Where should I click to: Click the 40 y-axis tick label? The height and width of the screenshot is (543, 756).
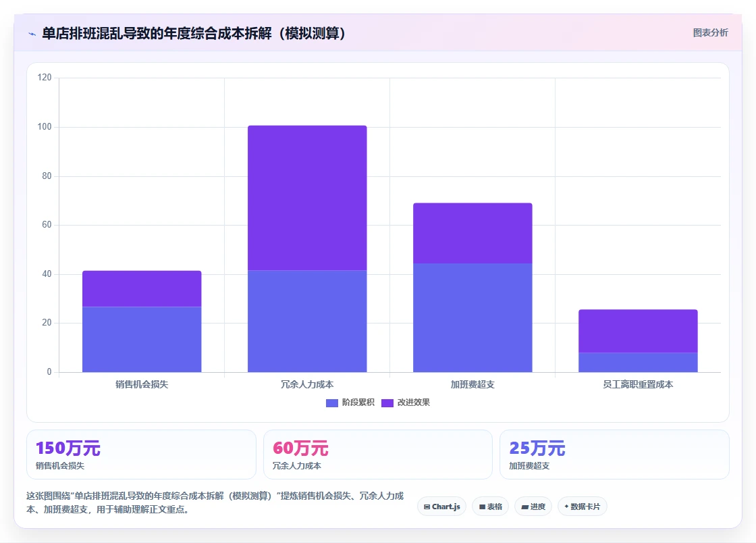[x=47, y=274]
